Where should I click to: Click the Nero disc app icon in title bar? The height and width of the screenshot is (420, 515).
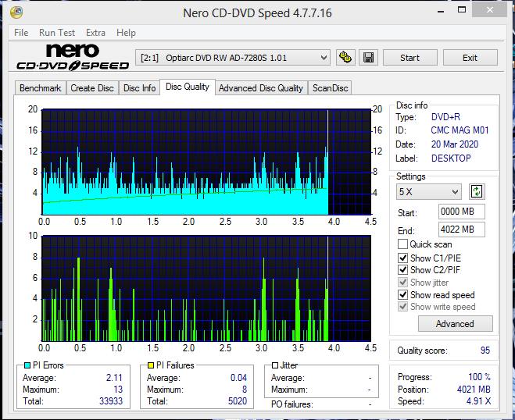click(x=16, y=12)
